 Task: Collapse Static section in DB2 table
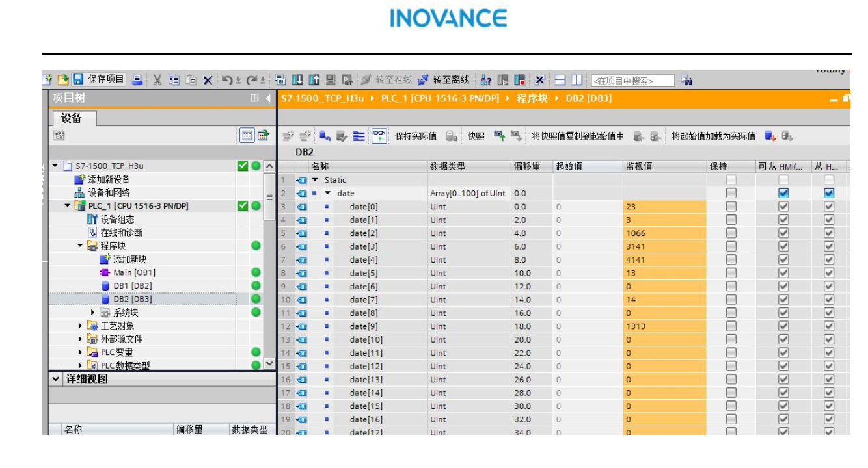(316, 180)
